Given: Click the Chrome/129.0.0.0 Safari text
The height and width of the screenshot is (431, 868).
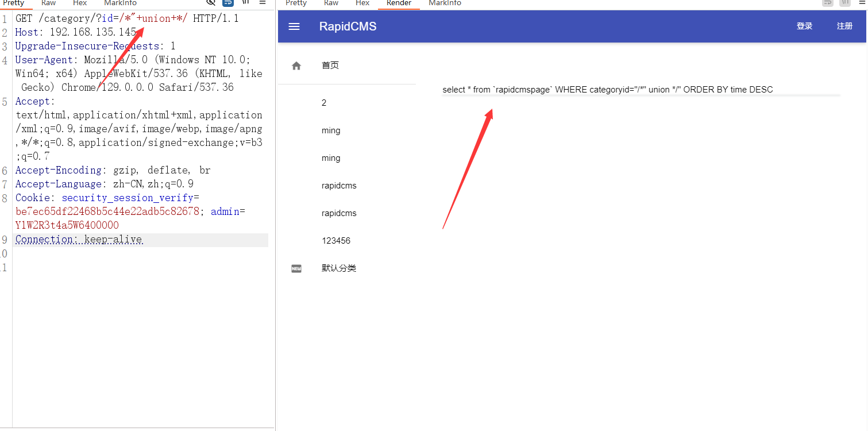Looking at the screenshot, I should (148, 87).
